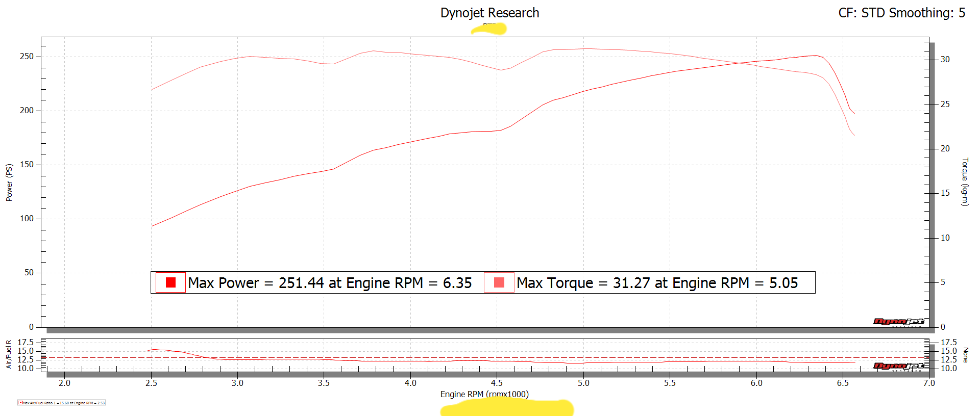Click the "Max Air/Fuel Ratio 1 = 15.68" legend text
The width and height of the screenshot is (980, 416).
pyautogui.click(x=64, y=403)
